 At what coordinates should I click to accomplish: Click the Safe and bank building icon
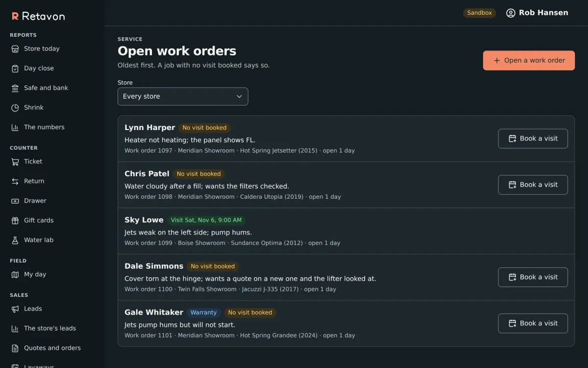click(x=15, y=88)
